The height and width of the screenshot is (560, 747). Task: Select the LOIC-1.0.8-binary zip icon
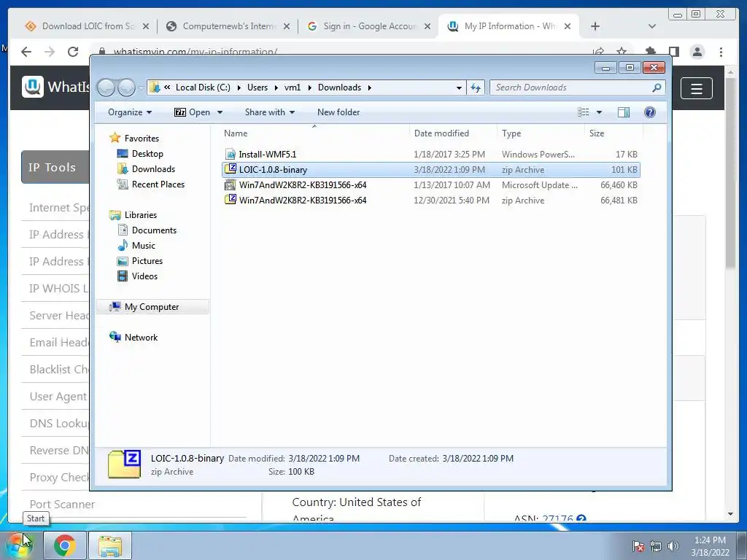pyautogui.click(x=231, y=169)
